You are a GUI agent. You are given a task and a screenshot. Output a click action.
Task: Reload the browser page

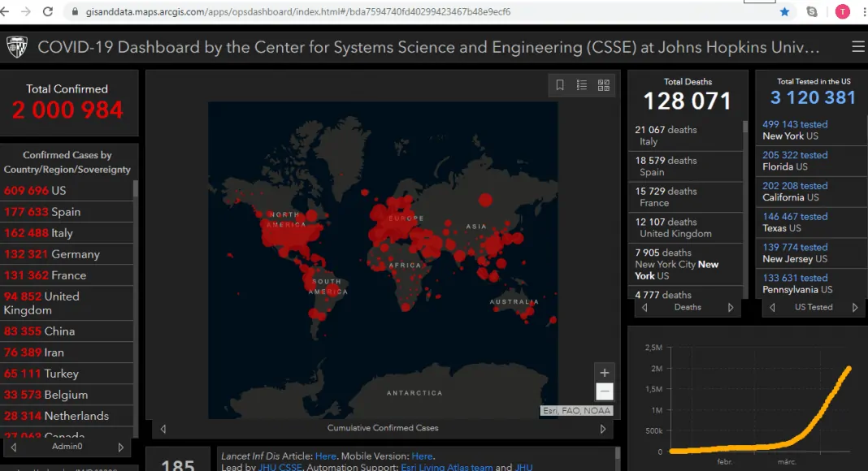click(x=48, y=11)
